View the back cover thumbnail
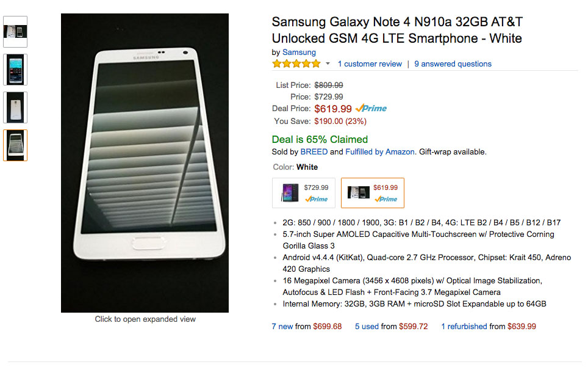Image resolution: width=588 pixels, height=367 pixels. point(15,107)
